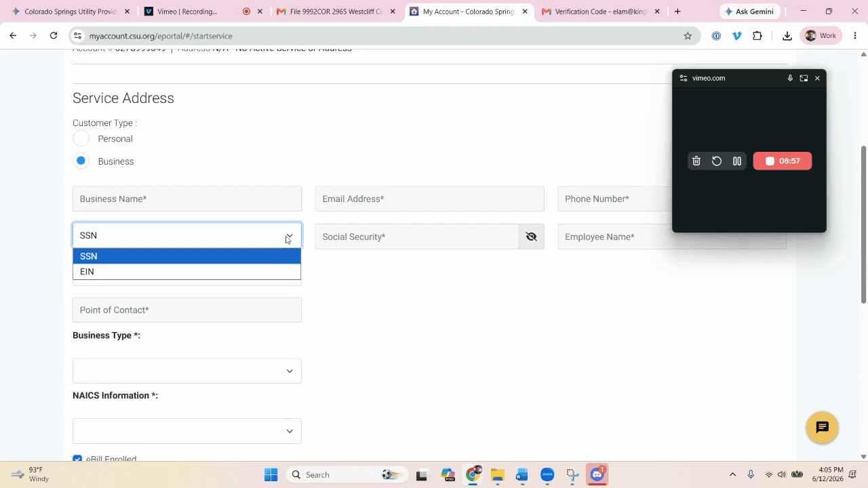Open the Work profile button
Image resolution: width=868 pixels, height=488 pixels.
(822, 36)
